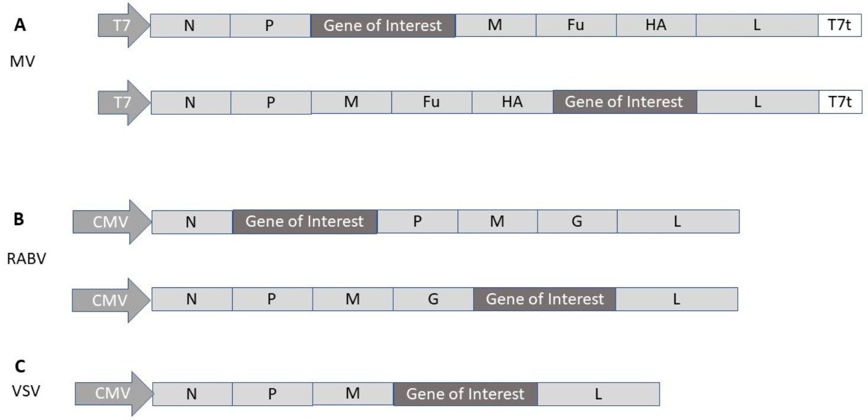Click the G box in the upper RABV row
The image size is (868, 420).
click(x=577, y=222)
